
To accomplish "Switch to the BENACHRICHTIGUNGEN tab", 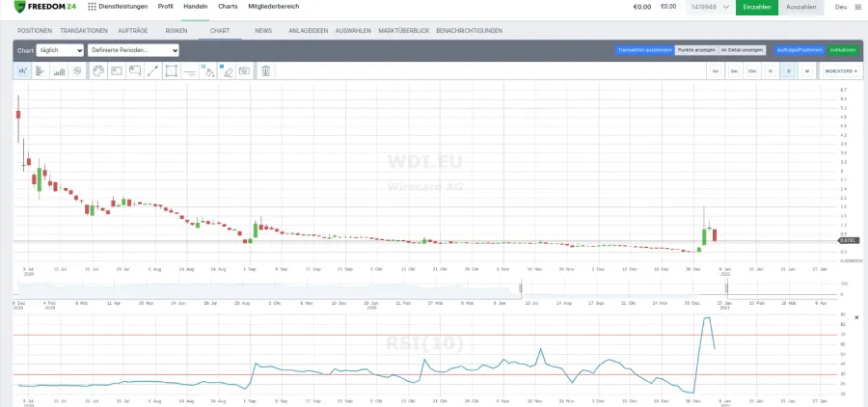I will point(470,31).
